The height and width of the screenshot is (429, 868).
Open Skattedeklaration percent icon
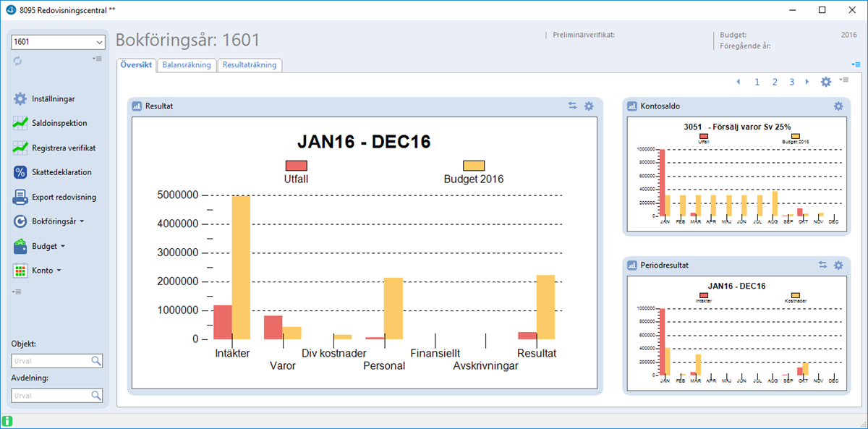(x=20, y=172)
